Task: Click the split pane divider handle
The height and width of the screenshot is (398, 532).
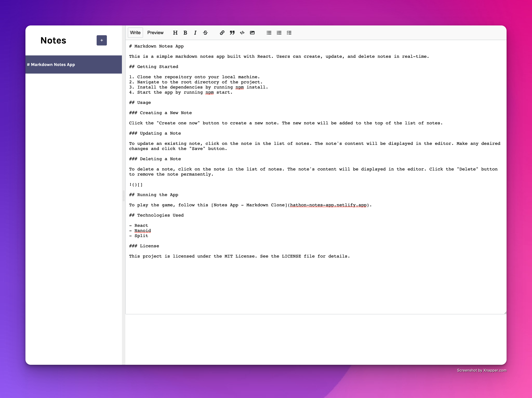Action: point(124,196)
